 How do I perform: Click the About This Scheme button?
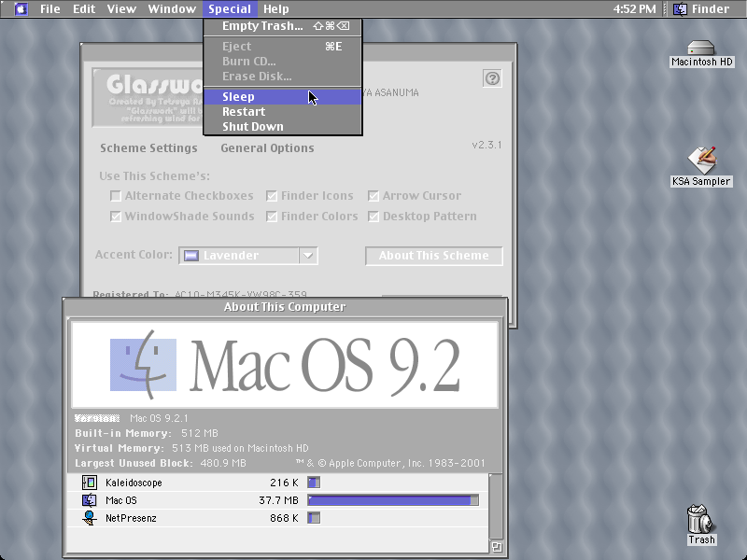click(434, 256)
